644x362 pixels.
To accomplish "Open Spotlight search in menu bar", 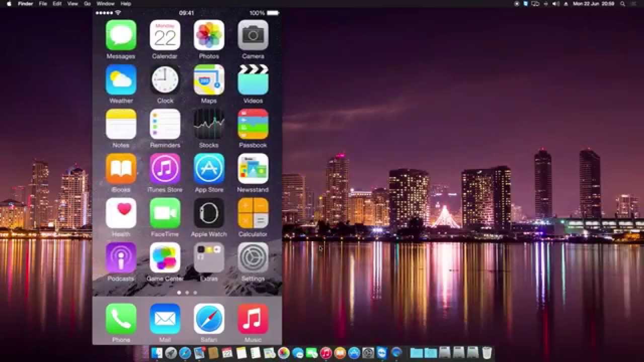I will [x=622, y=4].
